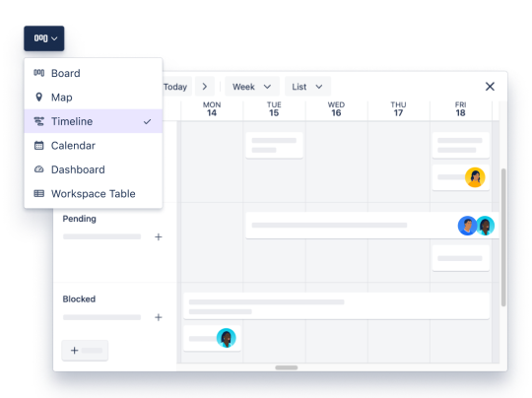
Task: Click the yellow member avatar on Friday card
Action: (475, 177)
